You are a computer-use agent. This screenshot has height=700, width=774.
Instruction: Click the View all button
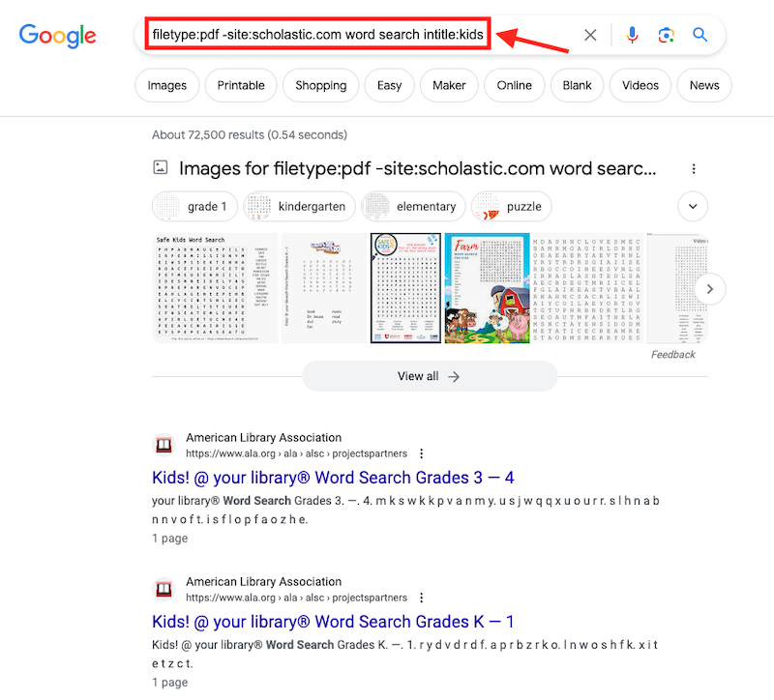point(429,376)
